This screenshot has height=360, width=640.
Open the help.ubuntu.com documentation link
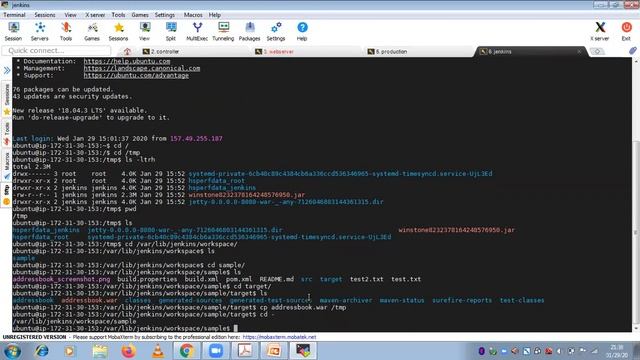click(127, 61)
